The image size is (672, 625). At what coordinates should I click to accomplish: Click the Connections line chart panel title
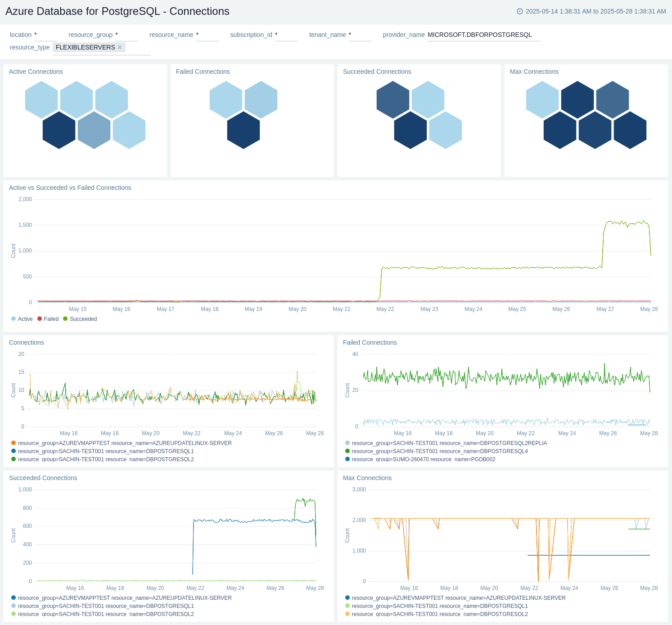tap(27, 342)
